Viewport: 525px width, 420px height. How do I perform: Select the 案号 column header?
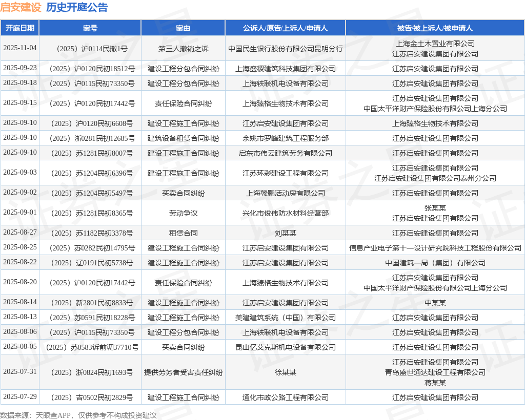click(x=90, y=28)
